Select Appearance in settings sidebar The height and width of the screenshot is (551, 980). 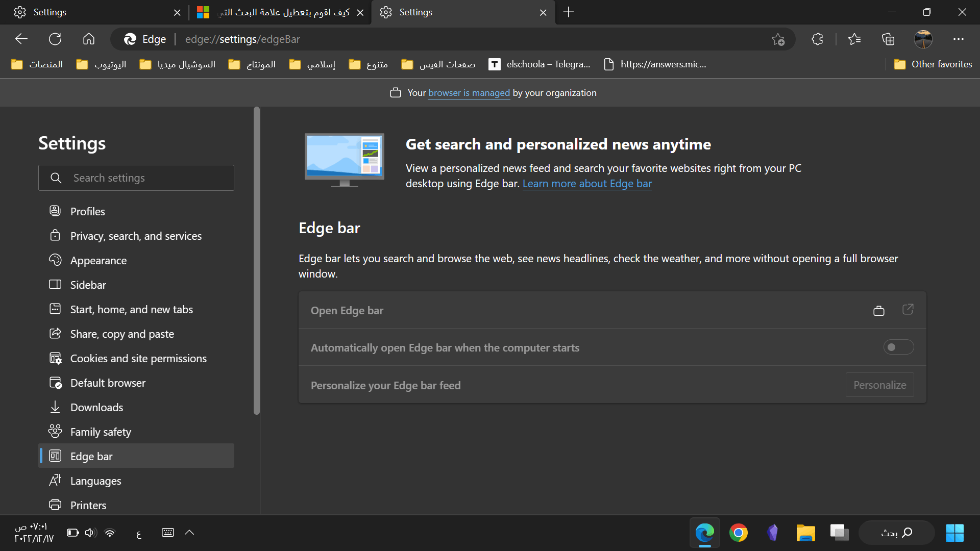(x=99, y=261)
